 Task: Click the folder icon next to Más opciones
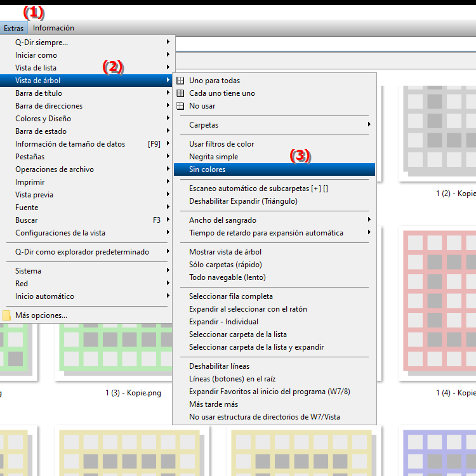6,315
